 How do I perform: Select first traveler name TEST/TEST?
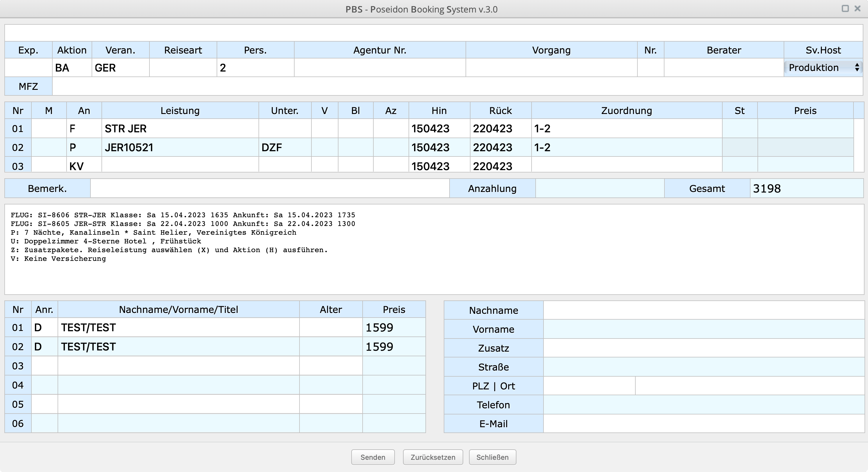coord(178,328)
